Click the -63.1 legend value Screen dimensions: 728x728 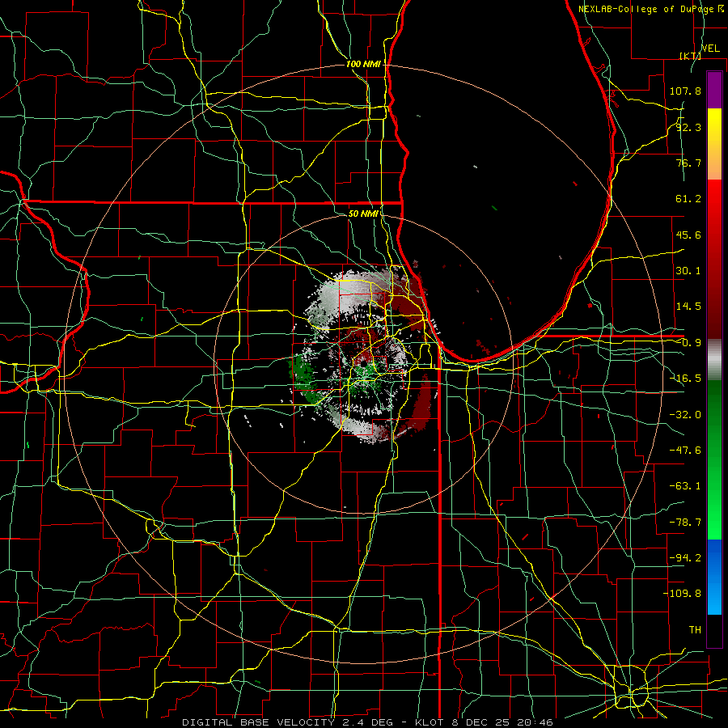685,486
